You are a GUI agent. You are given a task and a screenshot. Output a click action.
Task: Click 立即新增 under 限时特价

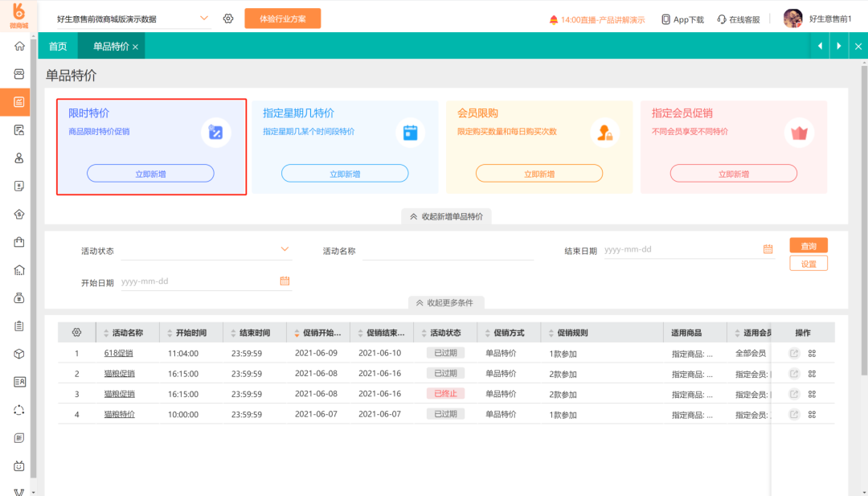[x=150, y=174]
